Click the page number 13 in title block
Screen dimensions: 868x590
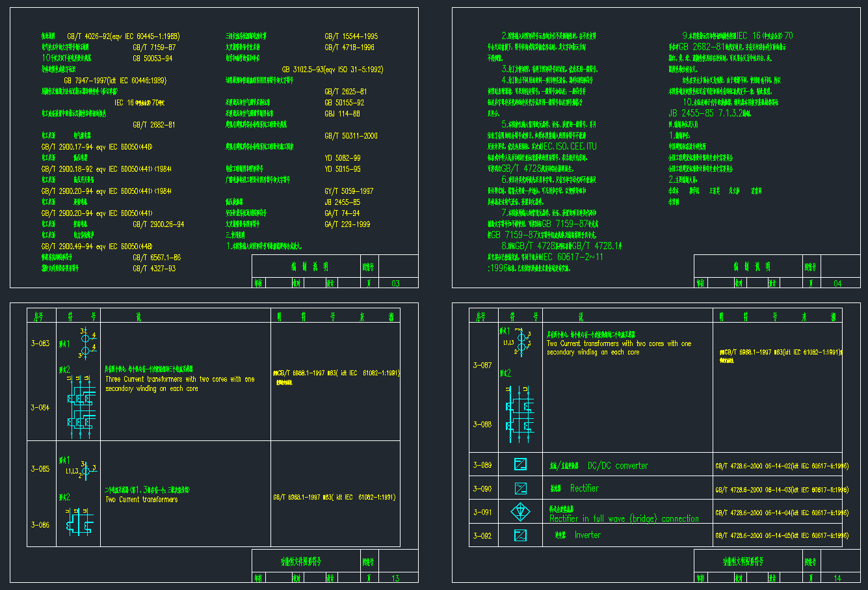coord(395,578)
